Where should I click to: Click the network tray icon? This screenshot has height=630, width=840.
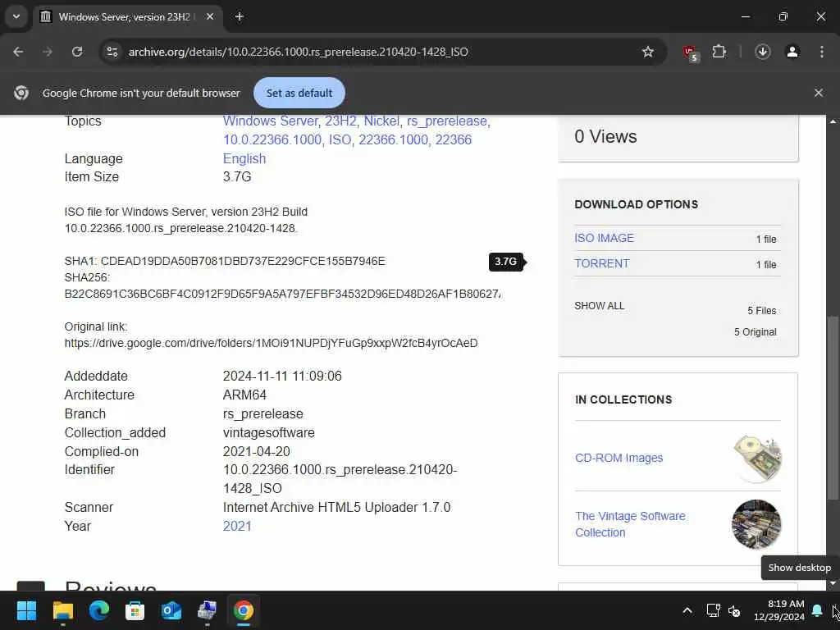click(713, 610)
